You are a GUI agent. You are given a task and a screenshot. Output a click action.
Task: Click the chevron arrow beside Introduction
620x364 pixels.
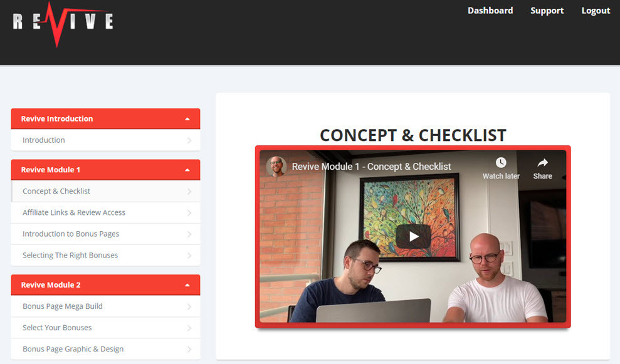tap(189, 140)
